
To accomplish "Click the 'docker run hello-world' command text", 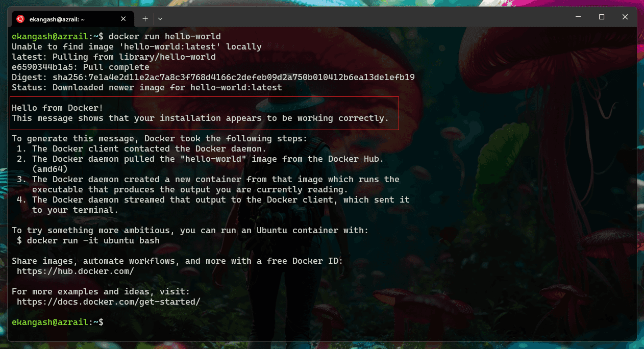I will [x=164, y=37].
